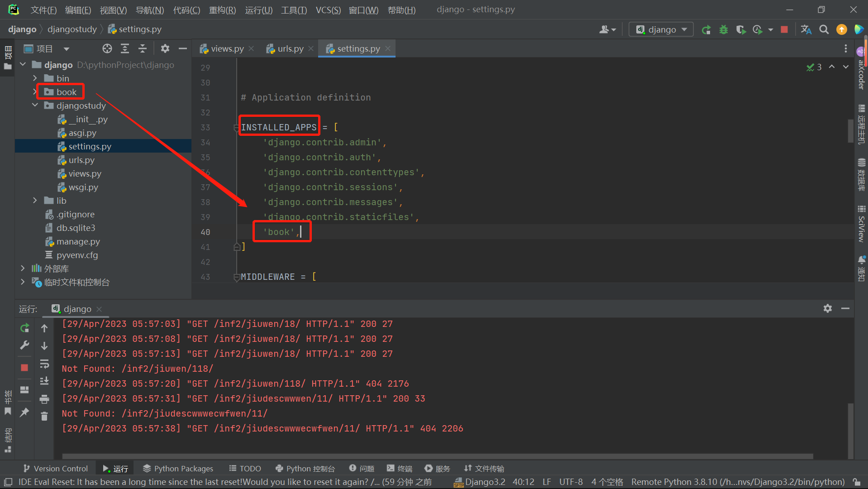The height and width of the screenshot is (489, 868).
Task: Run with coverage shield icon
Action: coord(741,30)
